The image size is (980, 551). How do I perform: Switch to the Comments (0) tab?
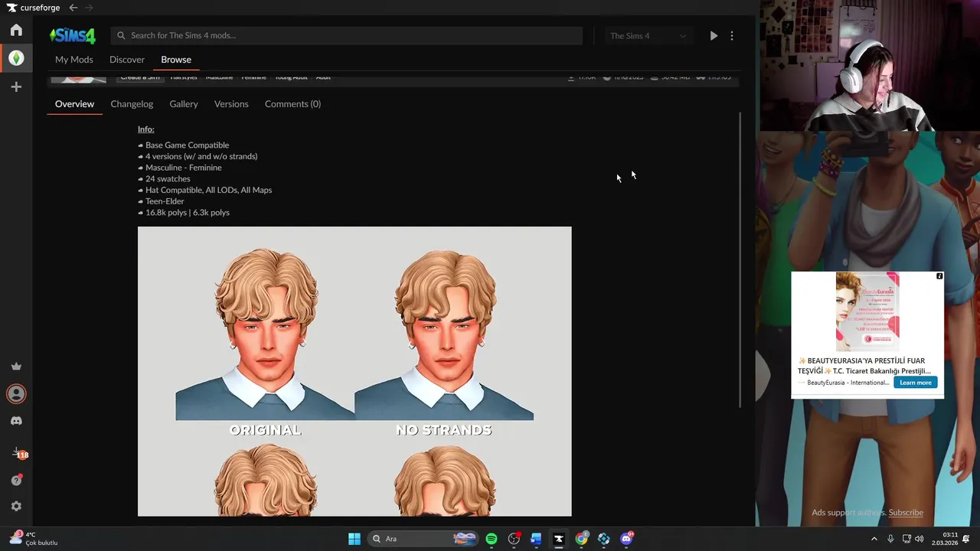coord(292,104)
